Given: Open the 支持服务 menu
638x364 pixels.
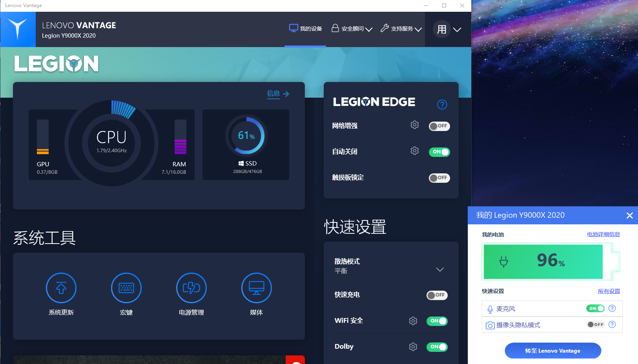Looking at the screenshot, I should [x=401, y=29].
